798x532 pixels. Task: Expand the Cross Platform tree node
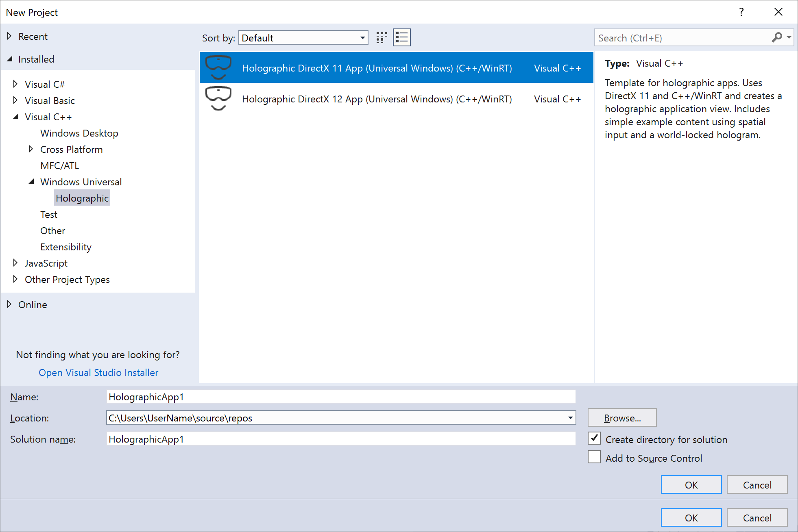[x=31, y=150]
